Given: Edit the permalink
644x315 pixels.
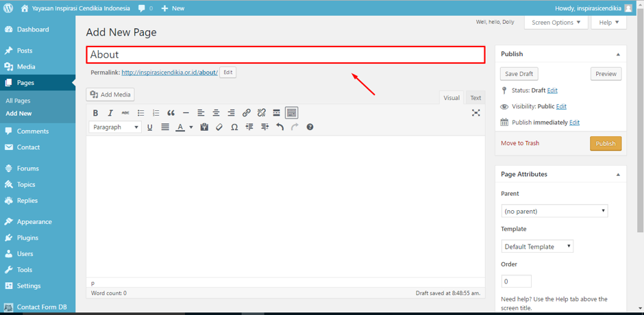Looking at the screenshot, I should pyautogui.click(x=228, y=73).
